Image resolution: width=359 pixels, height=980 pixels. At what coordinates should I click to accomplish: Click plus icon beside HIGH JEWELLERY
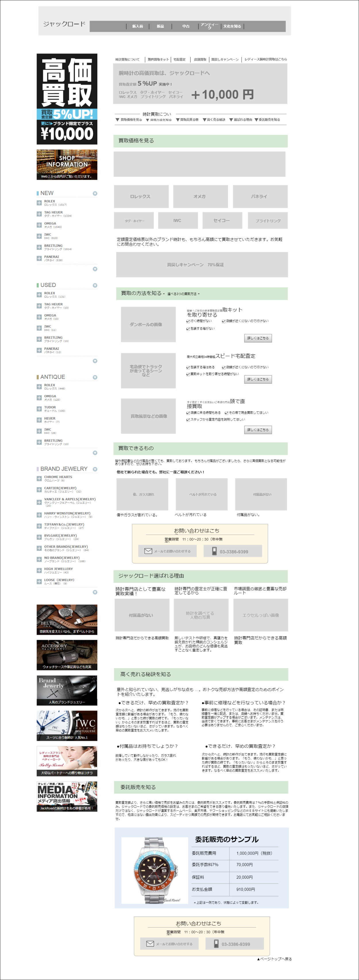click(39, 571)
